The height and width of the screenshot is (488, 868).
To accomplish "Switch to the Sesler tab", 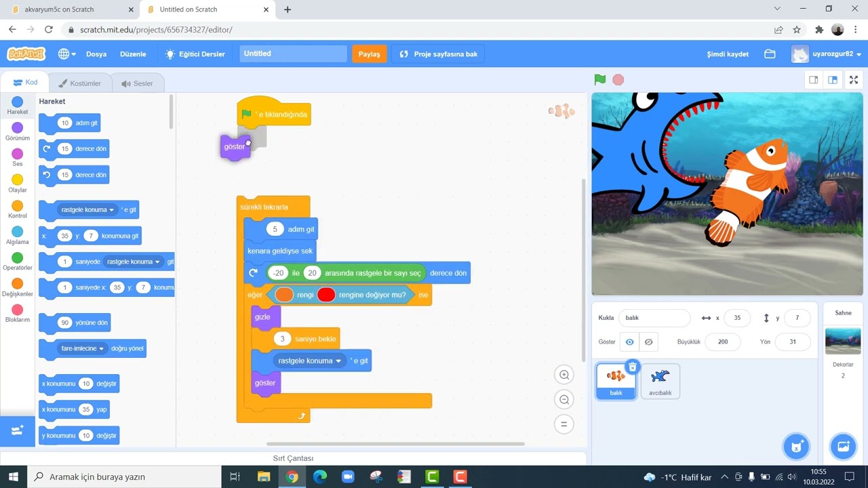I will [138, 83].
